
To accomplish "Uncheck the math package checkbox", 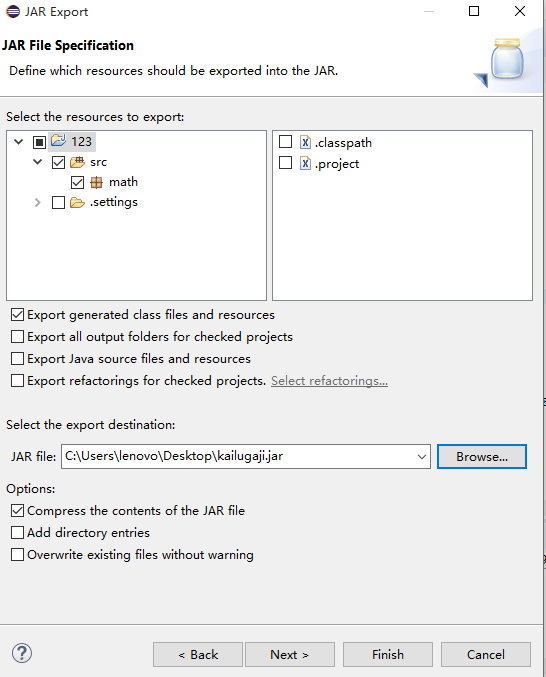I will tap(77, 183).
